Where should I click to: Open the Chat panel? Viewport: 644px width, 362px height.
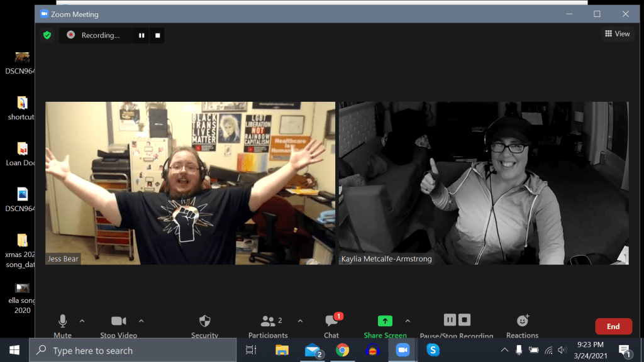coord(331,322)
